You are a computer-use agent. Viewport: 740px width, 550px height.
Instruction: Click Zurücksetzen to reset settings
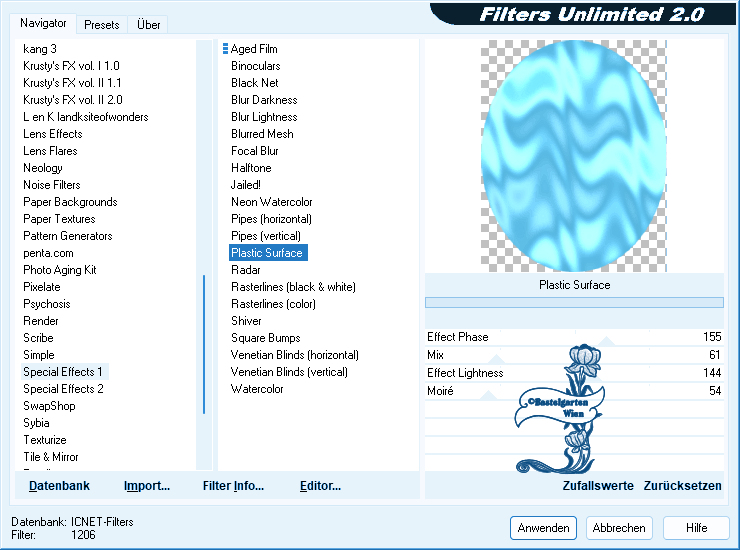tap(682, 486)
